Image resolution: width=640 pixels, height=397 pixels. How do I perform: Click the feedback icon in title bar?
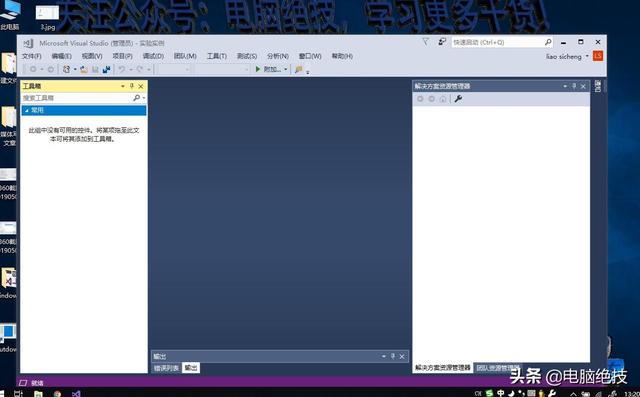pos(442,42)
